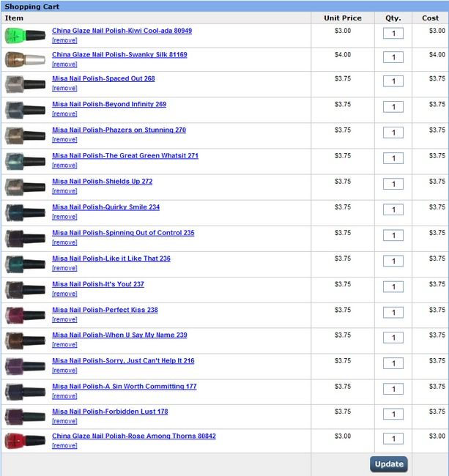Screen dimensions: 449x476
Task: Open Misa The Great Green Whatsit 271 link
Action: pyautogui.click(x=125, y=156)
